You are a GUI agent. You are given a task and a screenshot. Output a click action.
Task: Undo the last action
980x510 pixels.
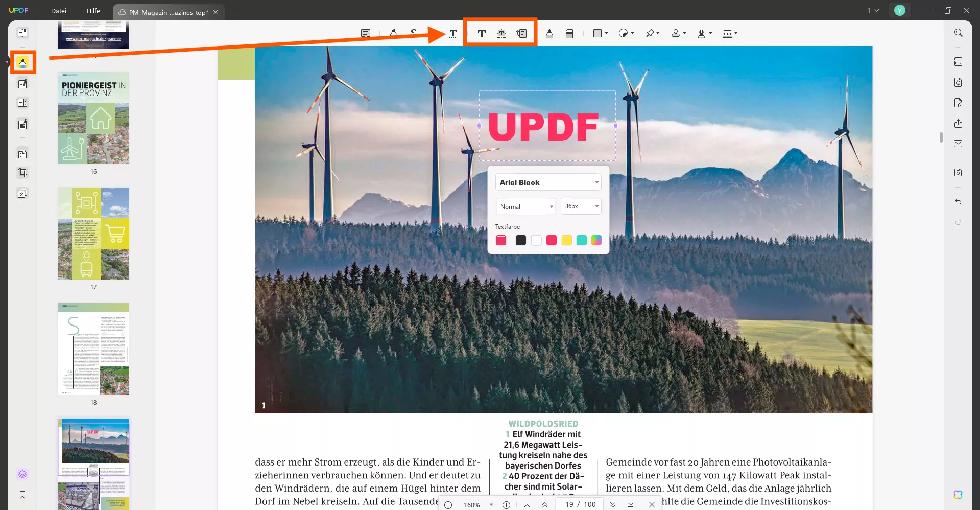point(959,202)
